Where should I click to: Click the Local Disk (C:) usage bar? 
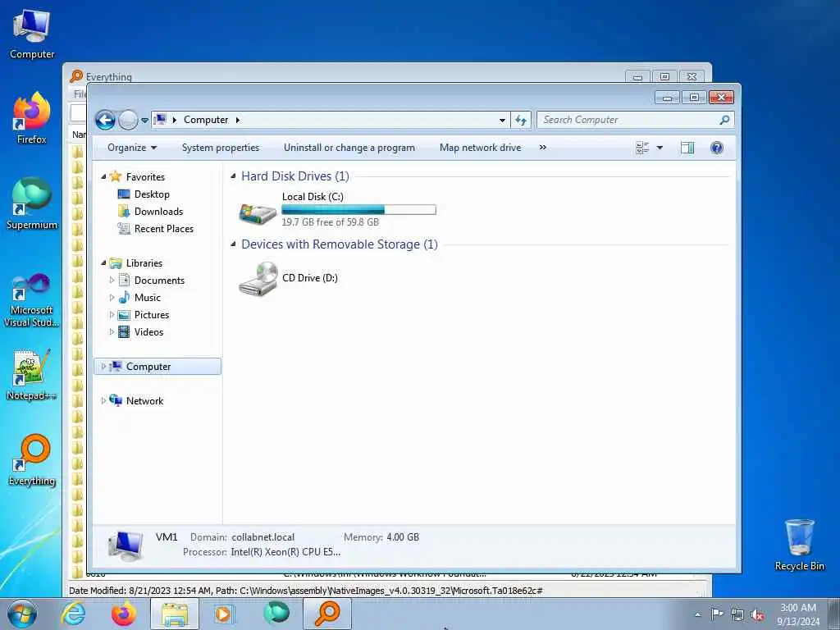point(359,209)
